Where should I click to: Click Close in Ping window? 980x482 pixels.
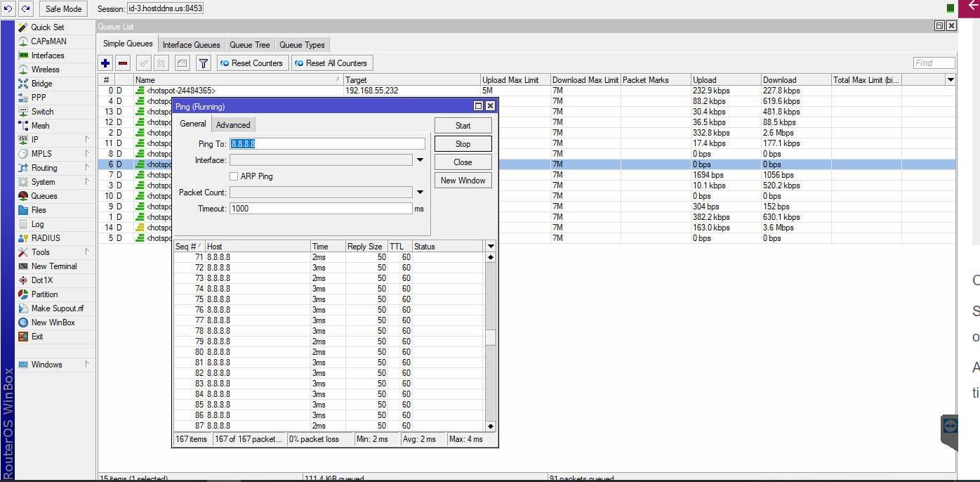(x=463, y=162)
